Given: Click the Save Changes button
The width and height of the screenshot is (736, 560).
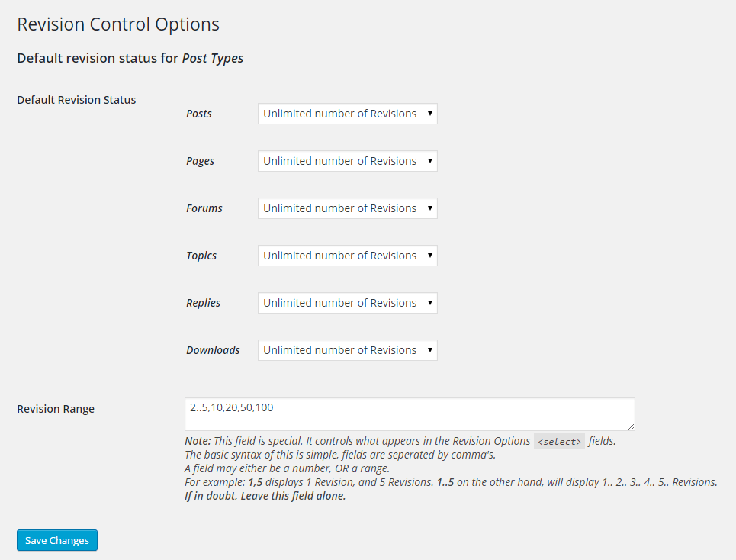Looking at the screenshot, I should (57, 540).
